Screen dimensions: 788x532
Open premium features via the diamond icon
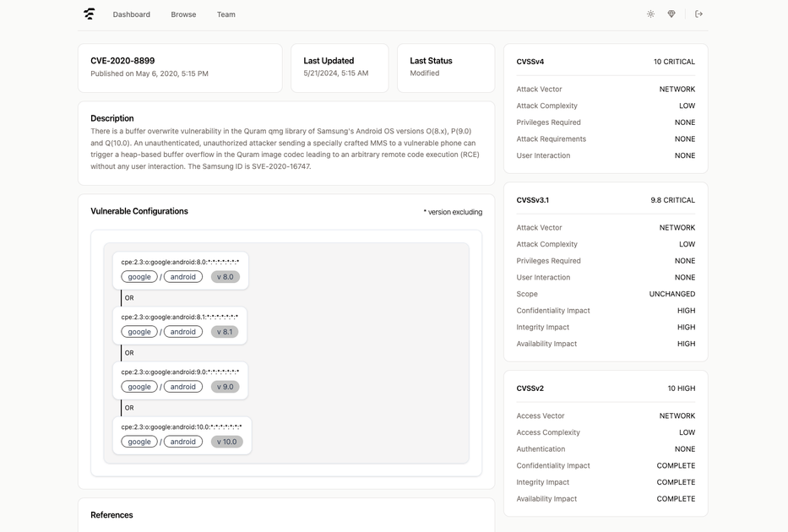click(x=671, y=14)
